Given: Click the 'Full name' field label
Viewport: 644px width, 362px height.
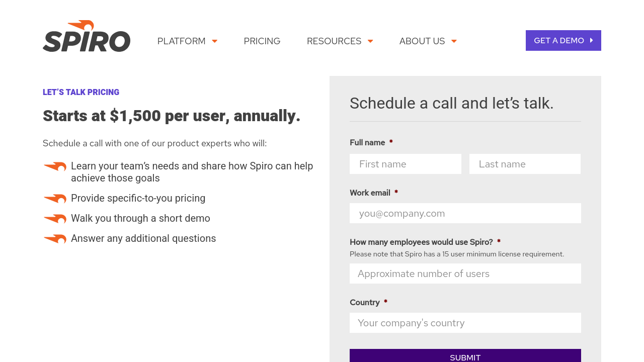Looking at the screenshot, I should (x=367, y=142).
